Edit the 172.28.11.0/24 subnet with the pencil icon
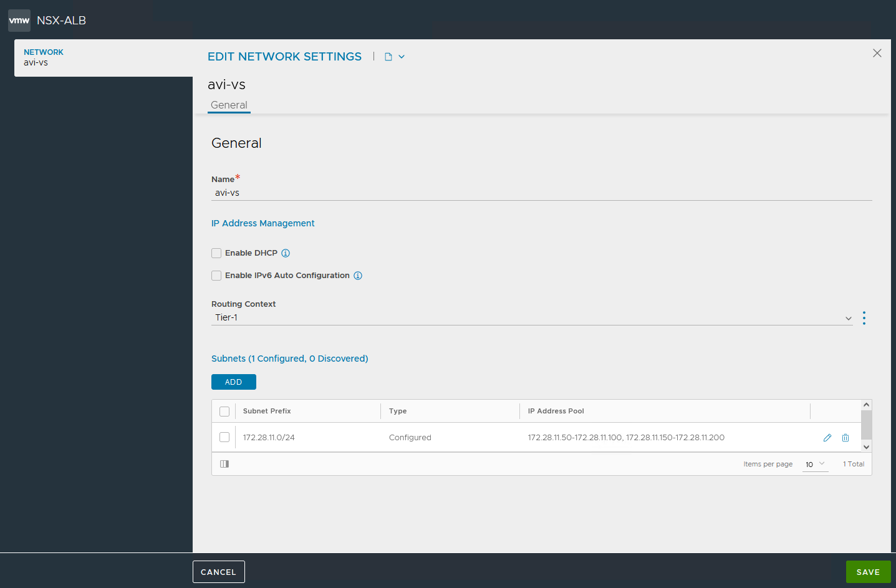This screenshot has width=896, height=588. click(827, 438)
